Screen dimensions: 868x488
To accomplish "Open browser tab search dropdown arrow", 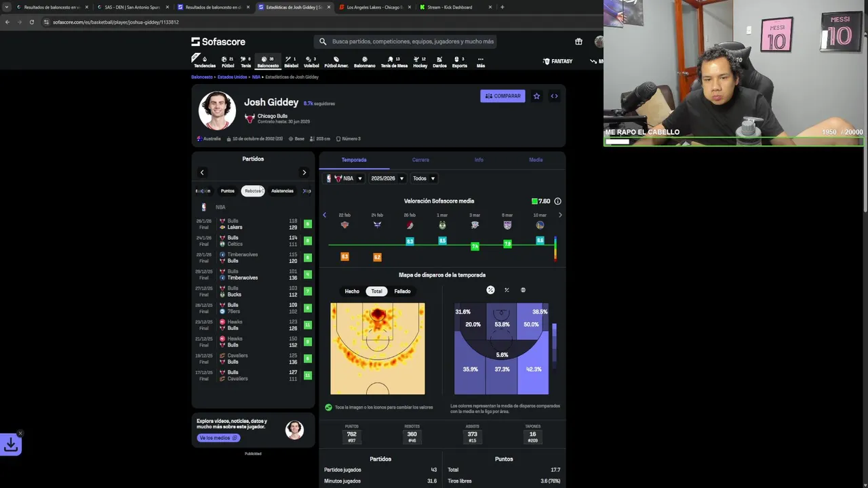I will click(x=7, y=7).
